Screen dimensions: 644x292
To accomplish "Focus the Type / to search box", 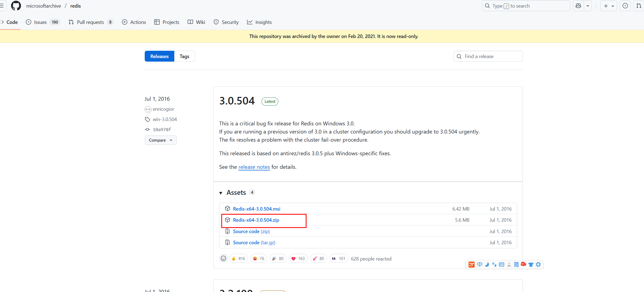I will [x=526, y=6].
